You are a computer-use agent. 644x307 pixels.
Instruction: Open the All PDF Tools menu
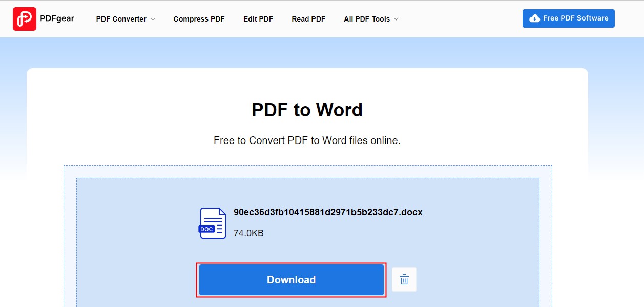[370, 19]
